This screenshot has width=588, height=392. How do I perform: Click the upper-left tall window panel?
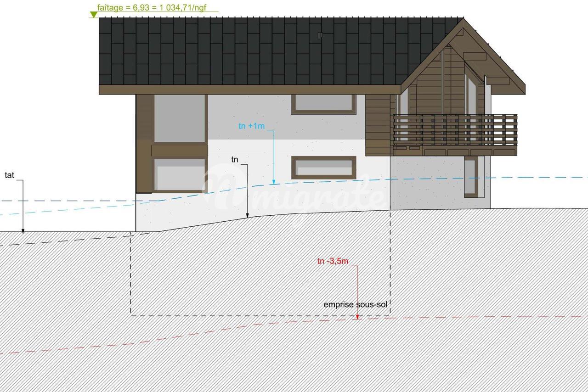179,118
